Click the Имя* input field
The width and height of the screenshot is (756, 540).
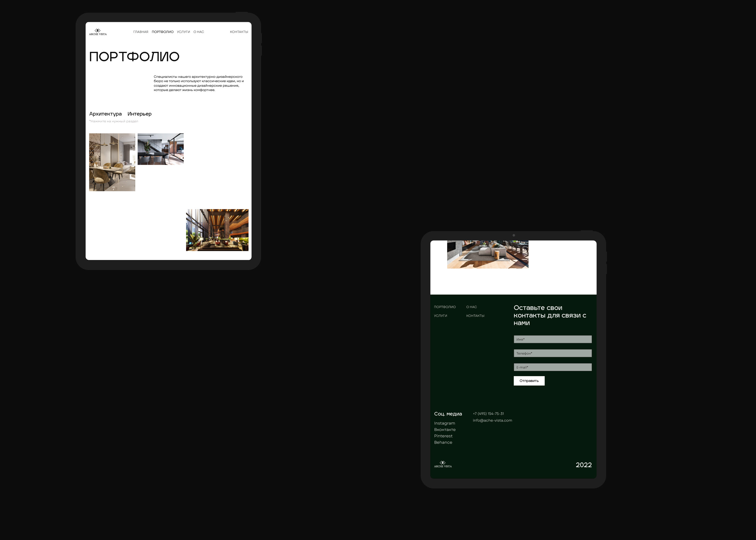552,339
